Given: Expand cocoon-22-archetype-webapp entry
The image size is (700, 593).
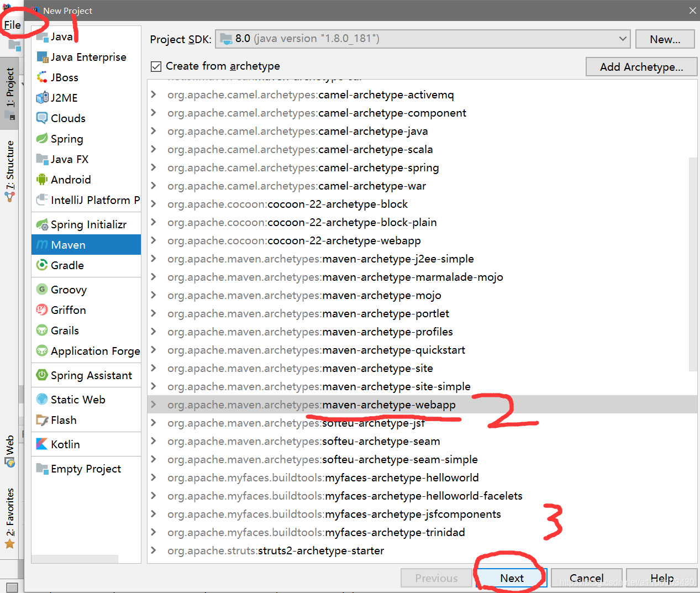Looking at the screenshot, I should (x=154, y=240).
